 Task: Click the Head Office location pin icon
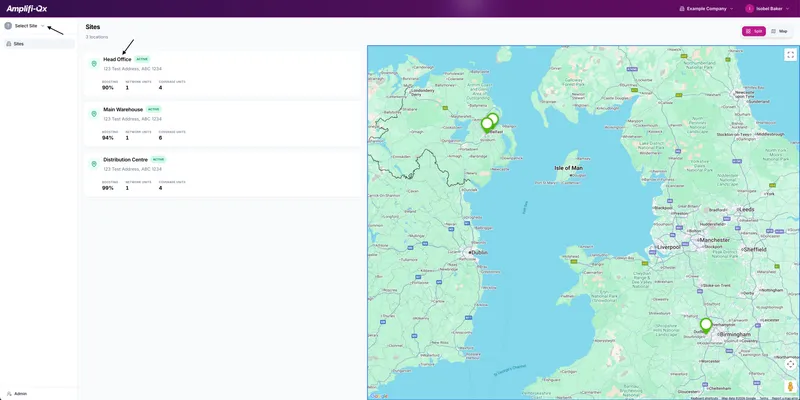[94, 64]
